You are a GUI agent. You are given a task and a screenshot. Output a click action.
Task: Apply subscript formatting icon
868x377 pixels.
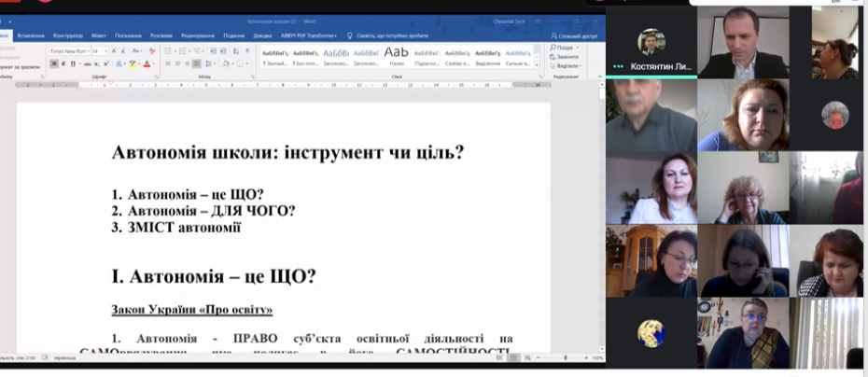pos(97,63)
